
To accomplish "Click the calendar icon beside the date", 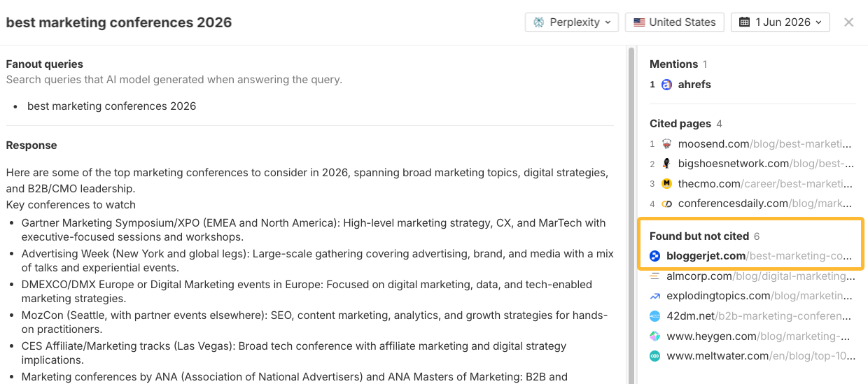I will tap(745, 22).
